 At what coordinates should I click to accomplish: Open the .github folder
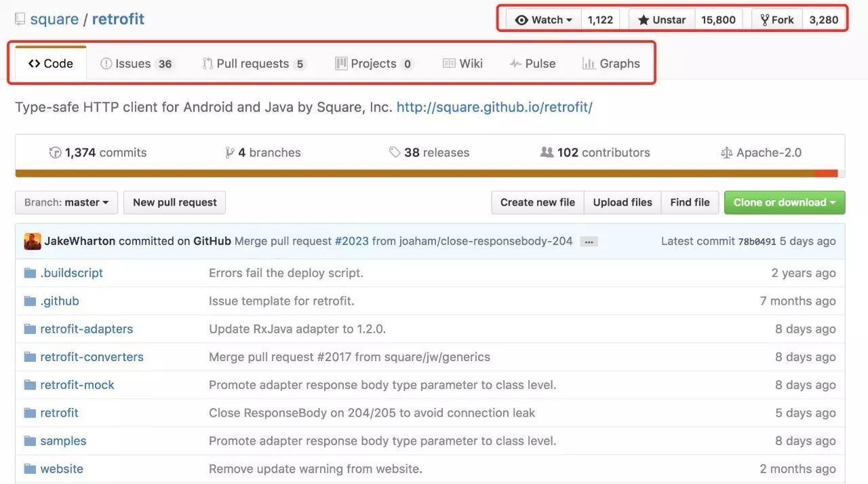coord(60,301)
